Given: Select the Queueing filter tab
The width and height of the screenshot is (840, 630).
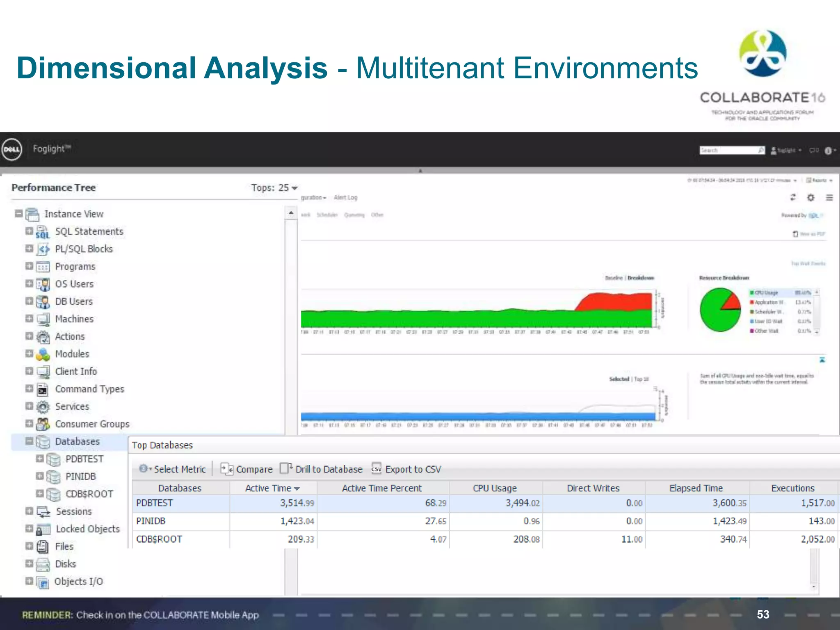Looking at the screenshot, I should pyautogui.click(x=354, y=215).
